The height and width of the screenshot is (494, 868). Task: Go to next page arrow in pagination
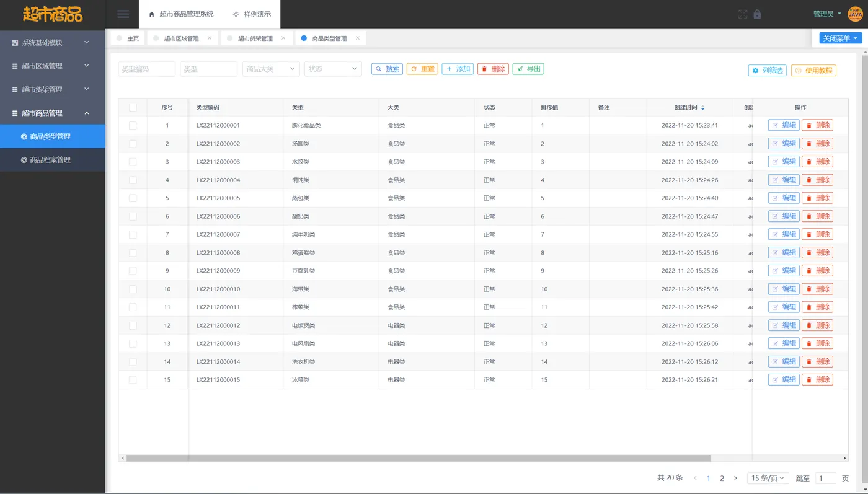pyautogui.click(x=735, y=478)
